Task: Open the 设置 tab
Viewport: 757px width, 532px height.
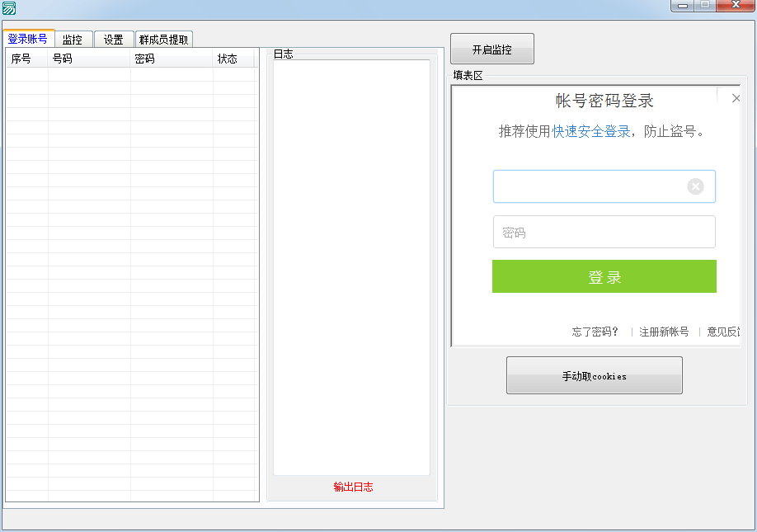Action: [x=114, y=39]
